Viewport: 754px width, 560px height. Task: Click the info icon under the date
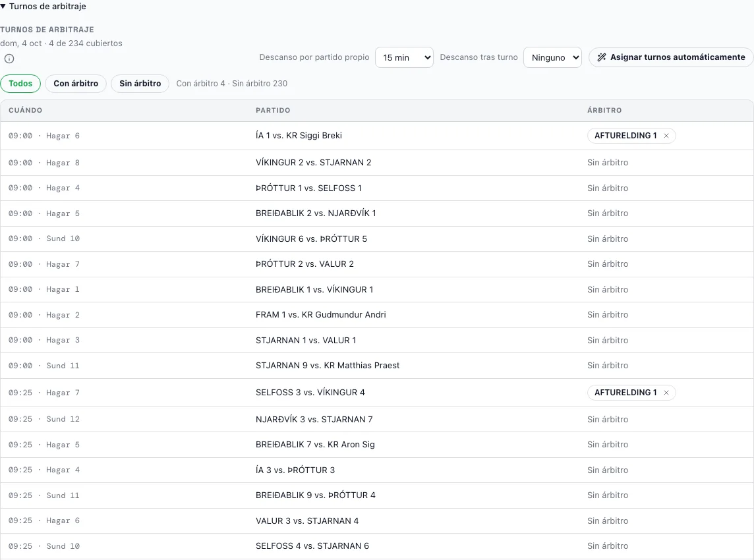click(x=9, y=59)
